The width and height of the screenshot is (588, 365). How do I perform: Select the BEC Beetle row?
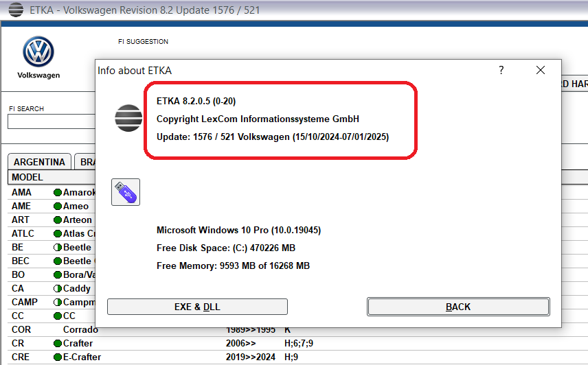(52, 261)
